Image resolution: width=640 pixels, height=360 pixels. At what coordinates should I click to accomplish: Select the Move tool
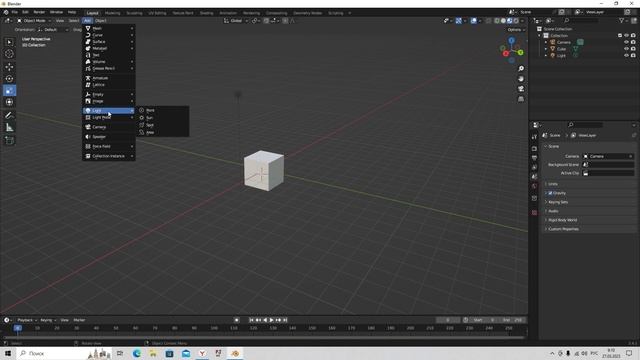(x=9, y=67)
